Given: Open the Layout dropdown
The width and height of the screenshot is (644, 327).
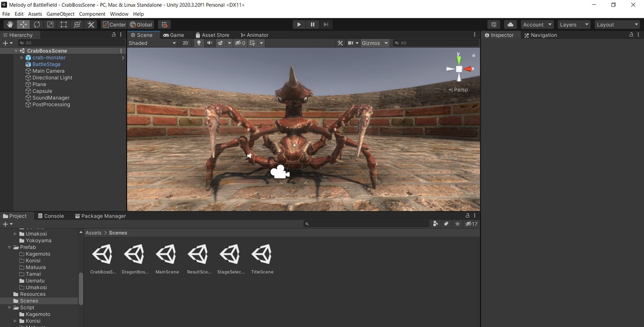Looking at the screenshot, I should (x=617, y=24).
